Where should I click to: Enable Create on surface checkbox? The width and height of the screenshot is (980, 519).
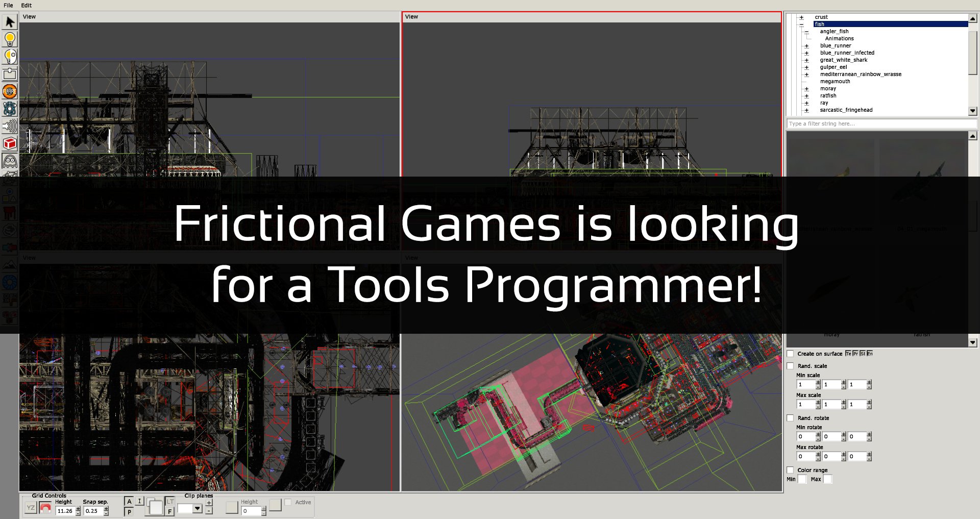tap(790, 354)
